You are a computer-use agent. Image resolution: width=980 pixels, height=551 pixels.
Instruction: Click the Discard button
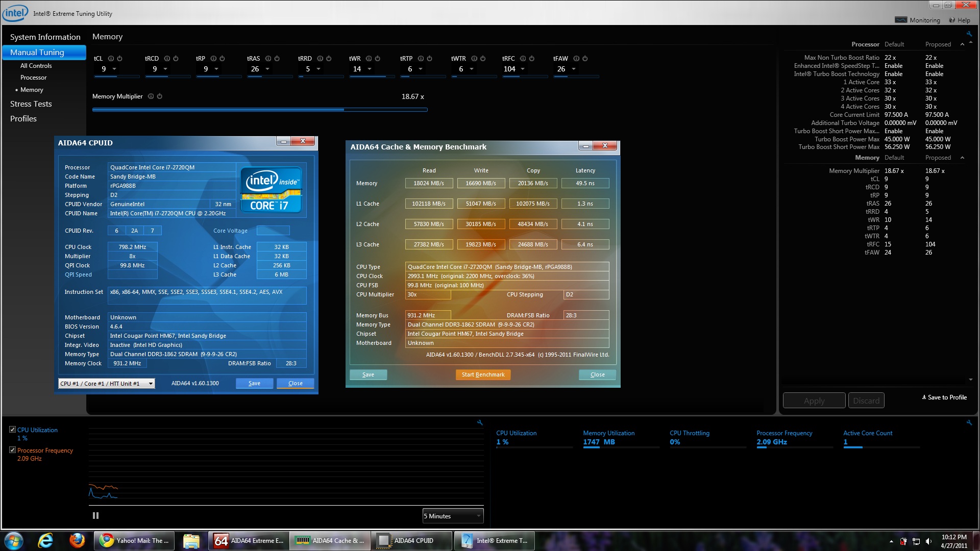point(866,401)
